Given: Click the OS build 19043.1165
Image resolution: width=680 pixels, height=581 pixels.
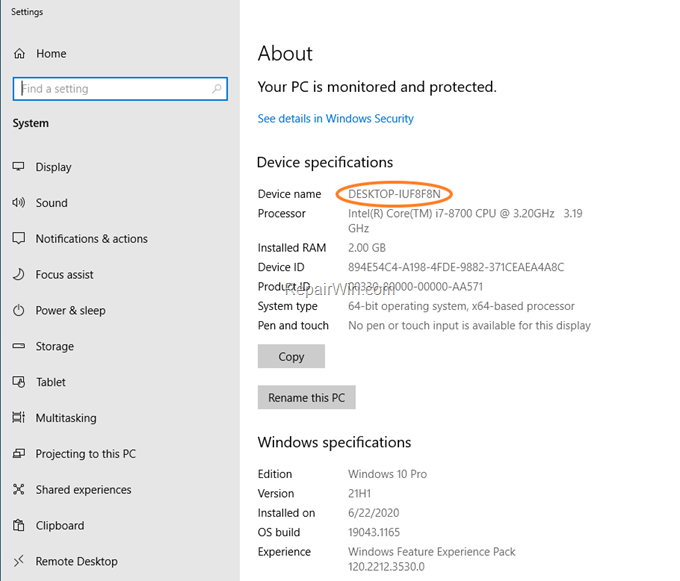Looking at the screenshot, I should [374, 532].
